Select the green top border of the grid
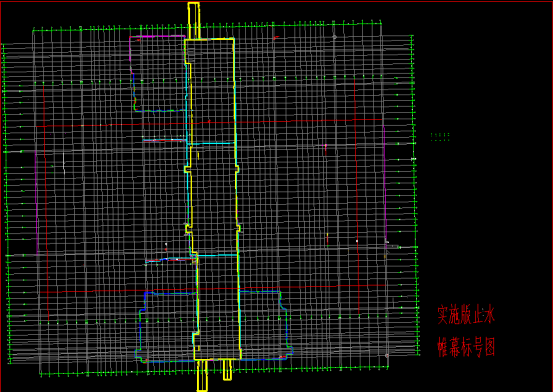The height and width of the screenshot is (392, 554). click(x=207, y=27)
